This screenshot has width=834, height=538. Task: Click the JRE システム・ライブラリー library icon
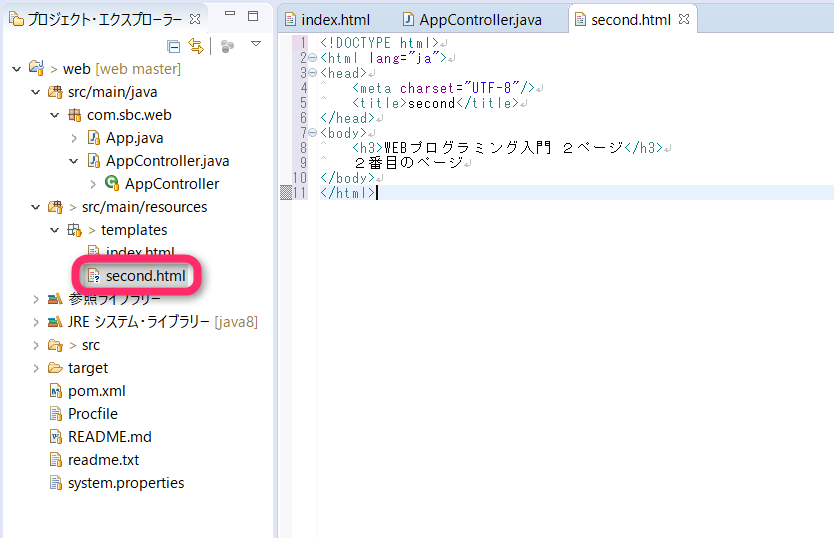[55, 322]
